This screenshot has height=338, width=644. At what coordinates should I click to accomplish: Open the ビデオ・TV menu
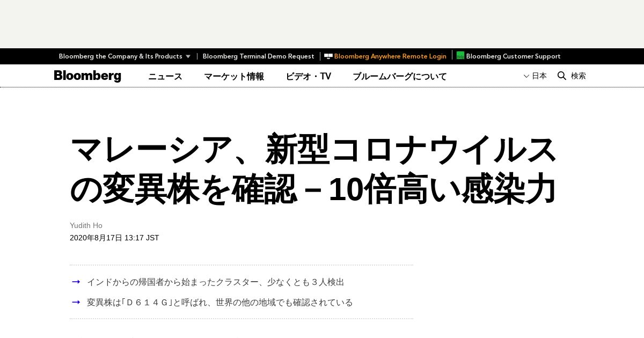pyautogui.click(x=308, y=76)
